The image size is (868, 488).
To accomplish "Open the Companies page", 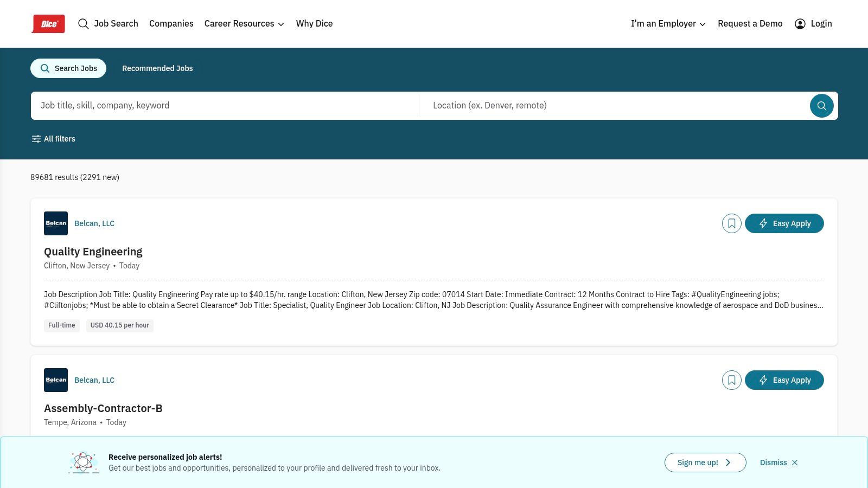I will click(x=171, y=23).
